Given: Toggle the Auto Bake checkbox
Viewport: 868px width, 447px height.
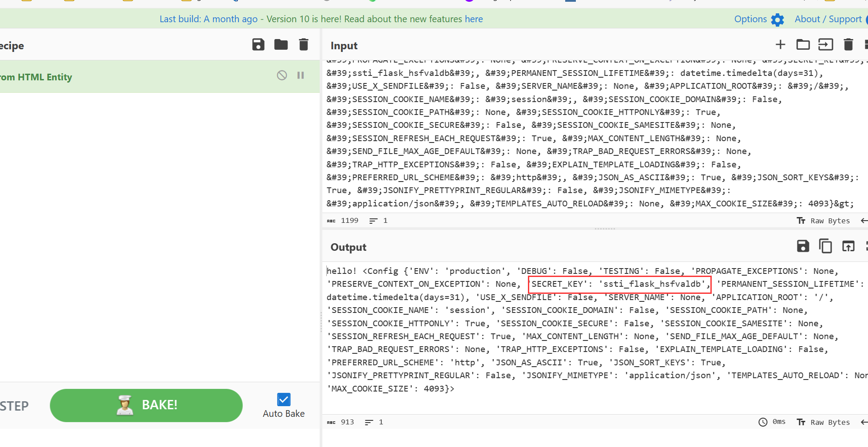Looking at the screenshot, I should pos(284,400).
